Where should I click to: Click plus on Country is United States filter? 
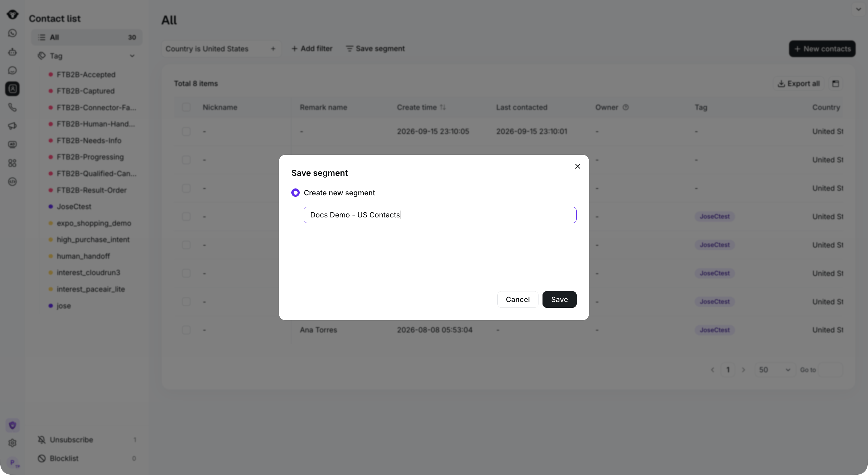click(273, 49)
